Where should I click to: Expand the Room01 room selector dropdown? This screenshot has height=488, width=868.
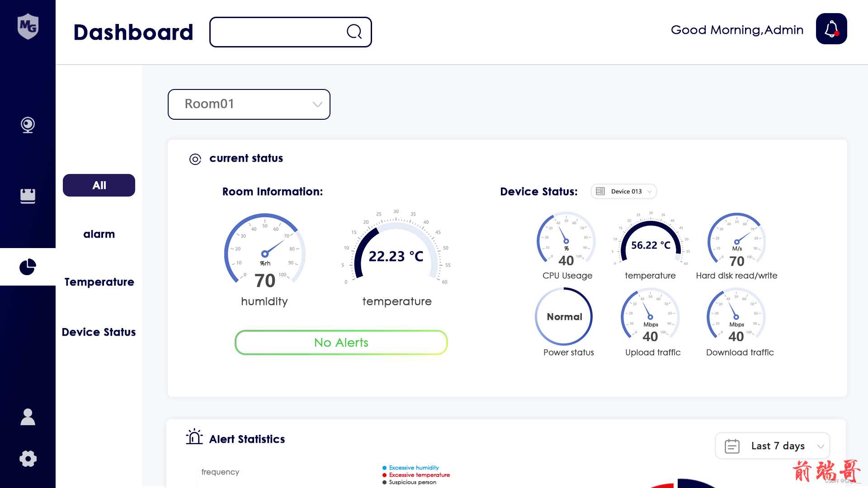(249, 103)
